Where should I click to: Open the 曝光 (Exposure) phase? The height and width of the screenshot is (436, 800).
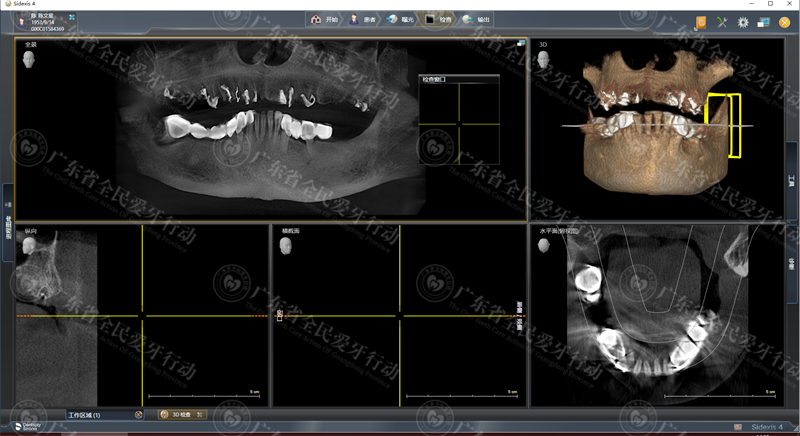(x=399, y=19)
